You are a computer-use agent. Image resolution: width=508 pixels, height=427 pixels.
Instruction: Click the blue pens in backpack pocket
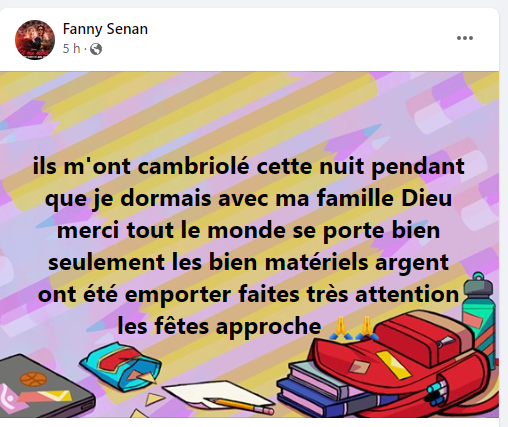437,392
